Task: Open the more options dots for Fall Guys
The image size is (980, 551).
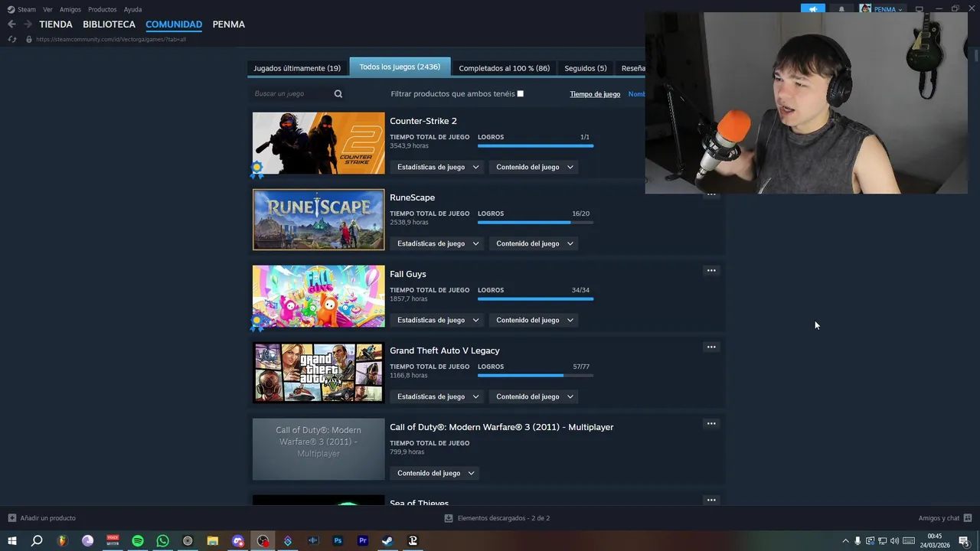Action: [x=711, y=270]
